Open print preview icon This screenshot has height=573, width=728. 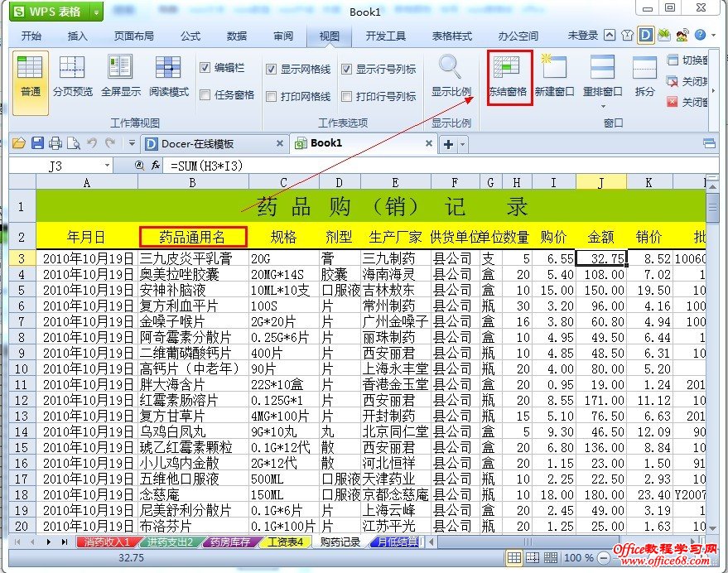[74, 143]
